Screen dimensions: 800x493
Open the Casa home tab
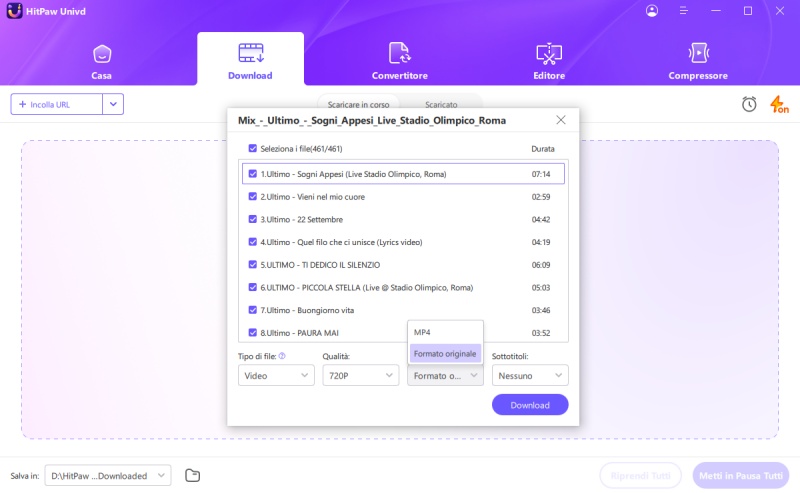tap(102, 62)
